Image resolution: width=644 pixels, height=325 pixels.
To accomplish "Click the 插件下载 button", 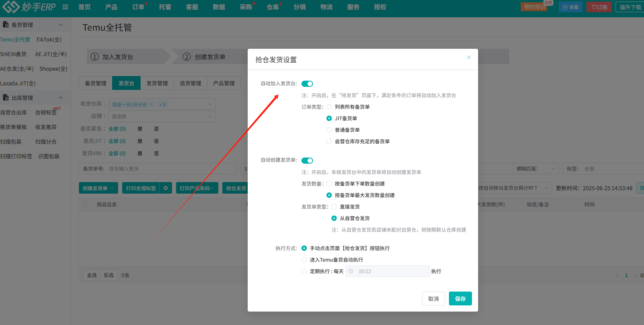I will (x=630, y=7).
